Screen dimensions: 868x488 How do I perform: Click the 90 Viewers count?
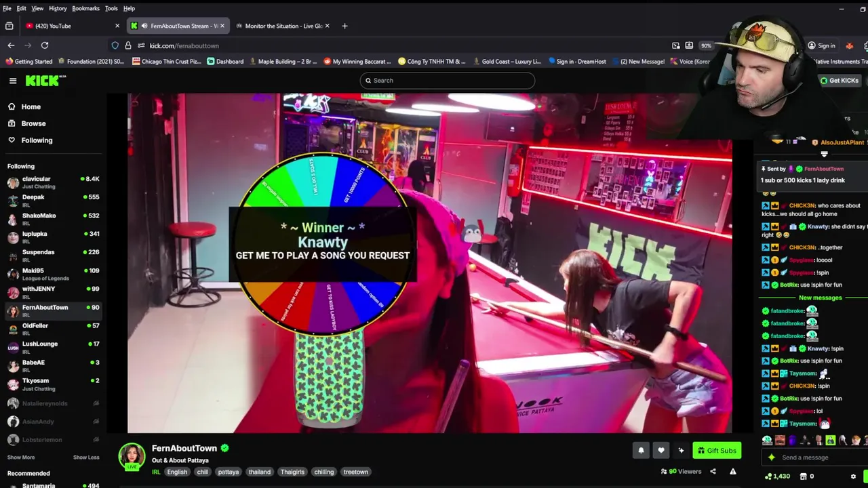[x=681, y=472]
